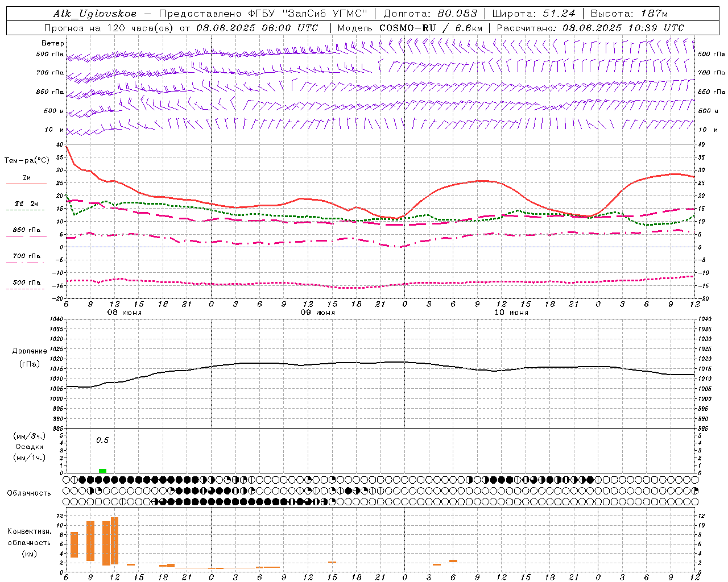The width and height of the screenshot is (728, 582).
Task: Click the red 2м temperature legend line
Action: 26,184
